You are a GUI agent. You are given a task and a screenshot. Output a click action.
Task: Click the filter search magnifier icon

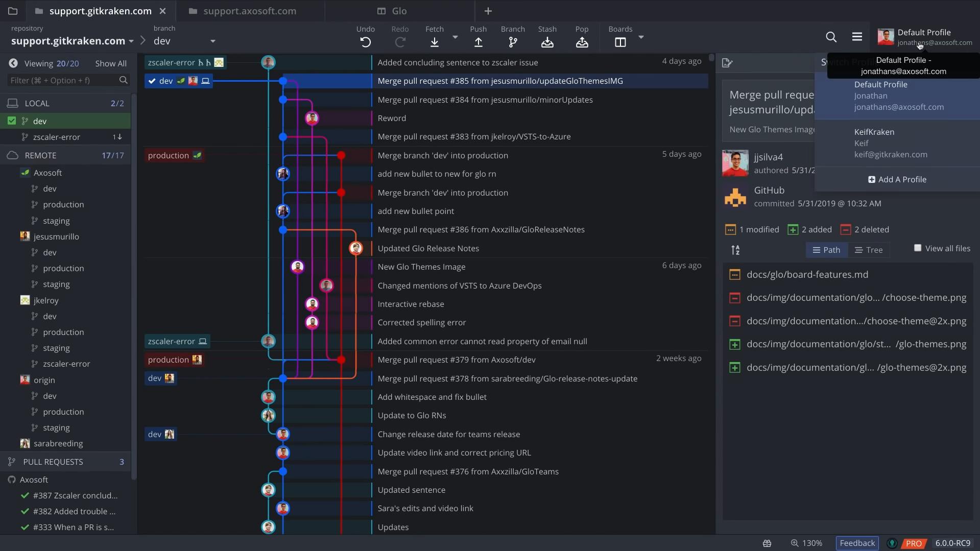[x=123, y=80]
